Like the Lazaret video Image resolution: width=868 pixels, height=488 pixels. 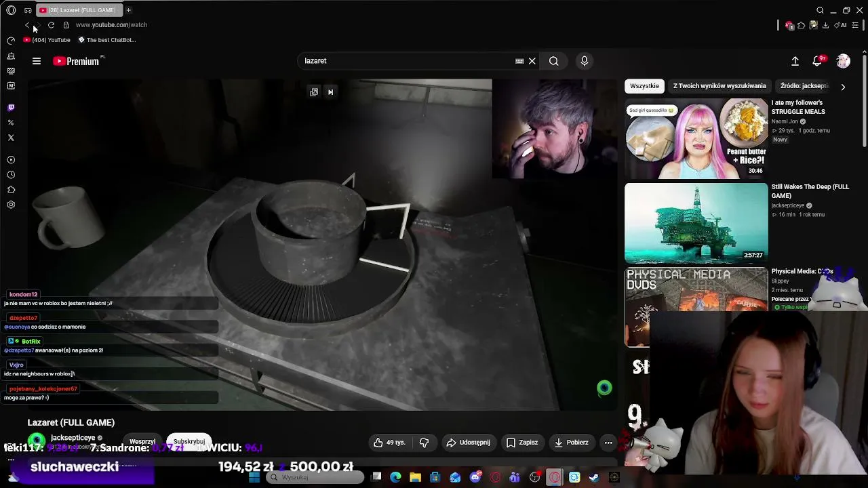click(389, 443)
